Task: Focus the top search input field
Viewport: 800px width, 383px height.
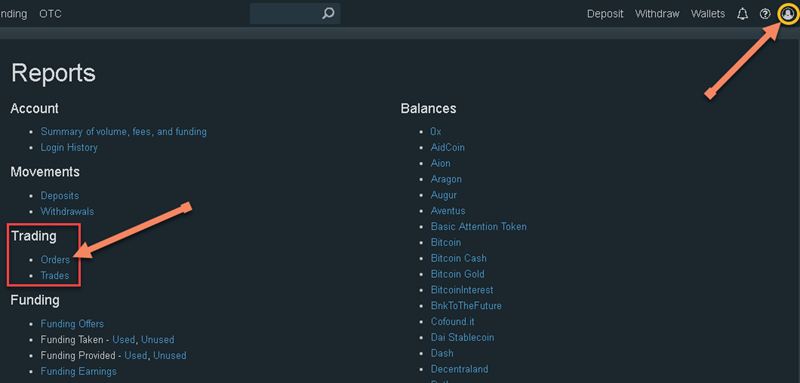Action: [295, 13]
